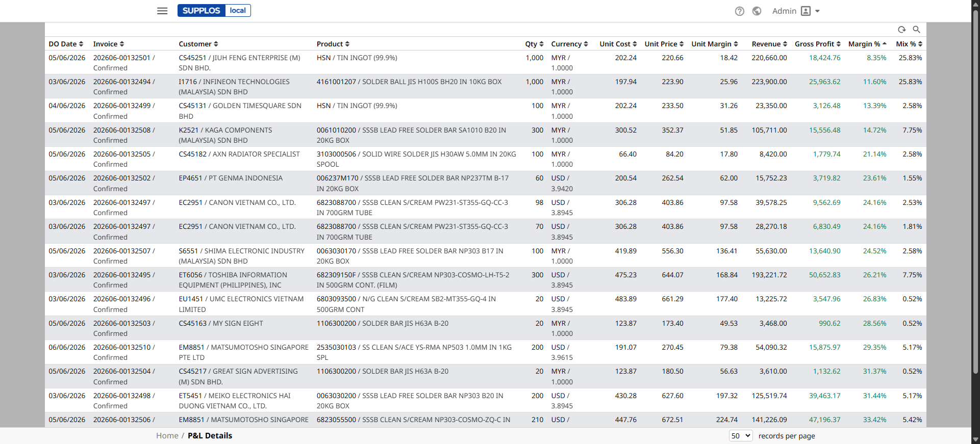
Task: Click margin value 14.72%
Action: coord(874,130)
